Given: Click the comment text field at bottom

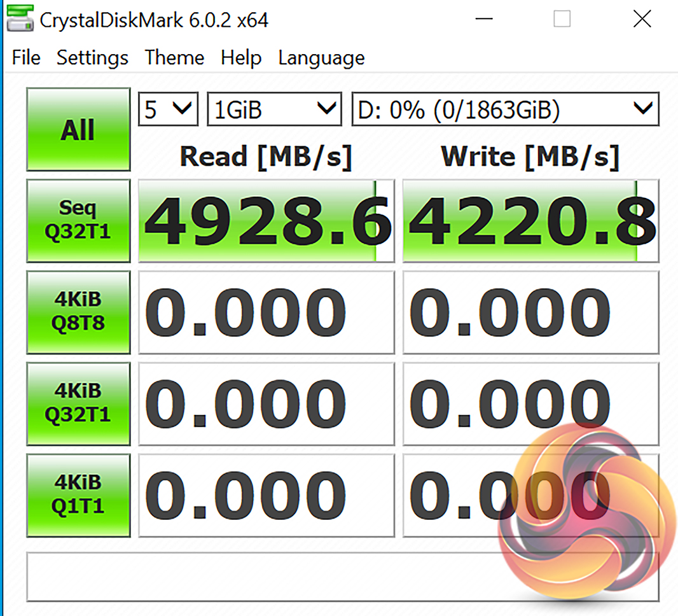Looking at the screenshot, I should (343, 577).
